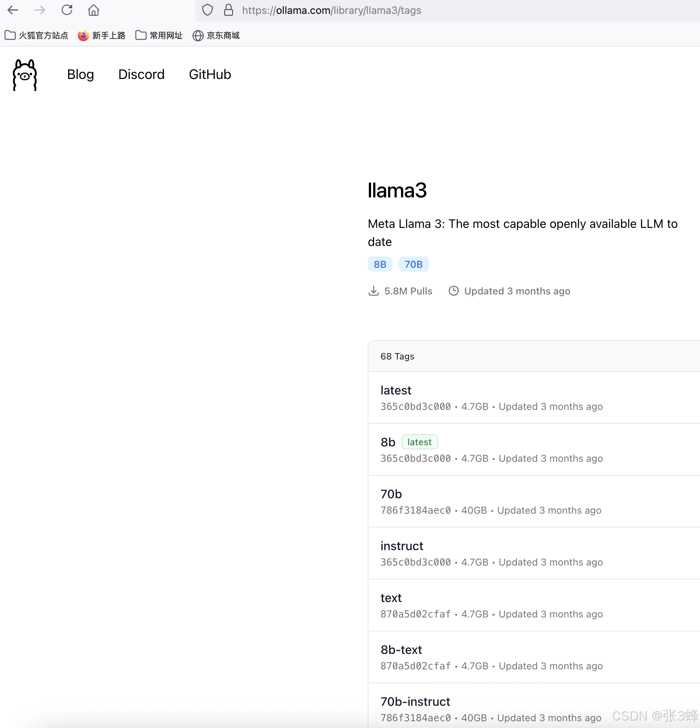
Task: Open the 火狐官方站点 bookmark folder
Action: pos(36,35)
